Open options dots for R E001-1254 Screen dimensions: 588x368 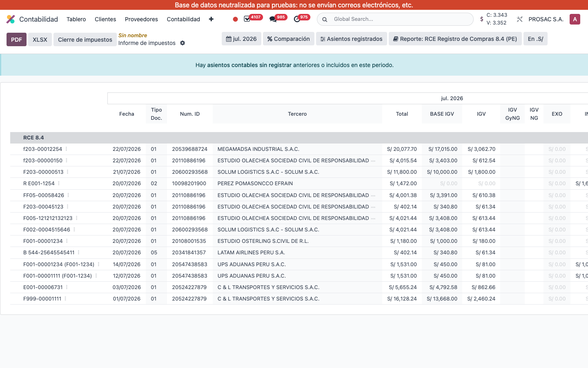pos(59,184)
